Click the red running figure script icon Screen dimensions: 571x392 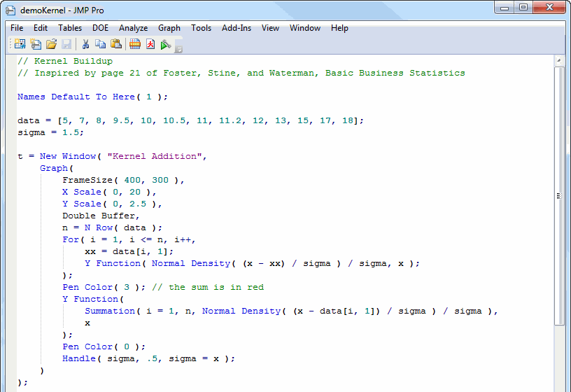150,44
